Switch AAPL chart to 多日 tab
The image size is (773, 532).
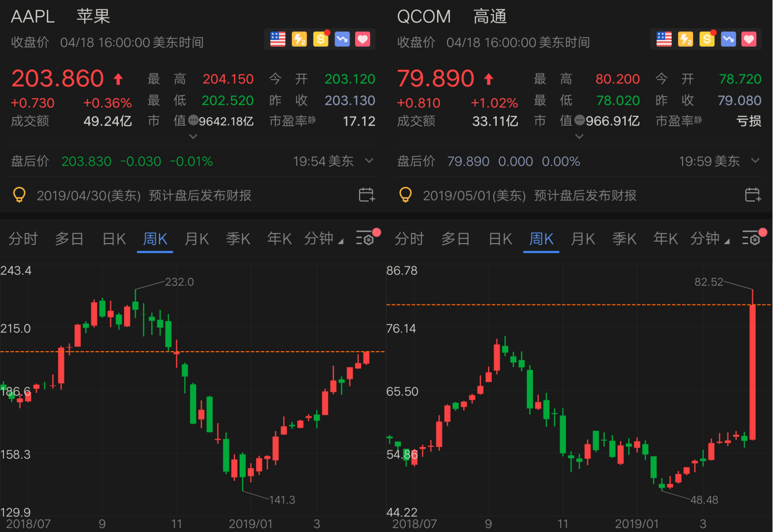pos(69,239)
